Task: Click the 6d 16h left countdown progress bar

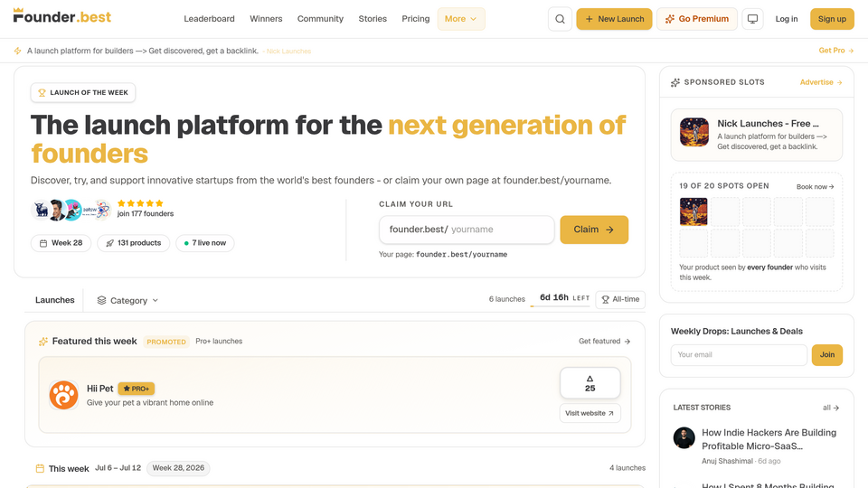Action: 560,306
